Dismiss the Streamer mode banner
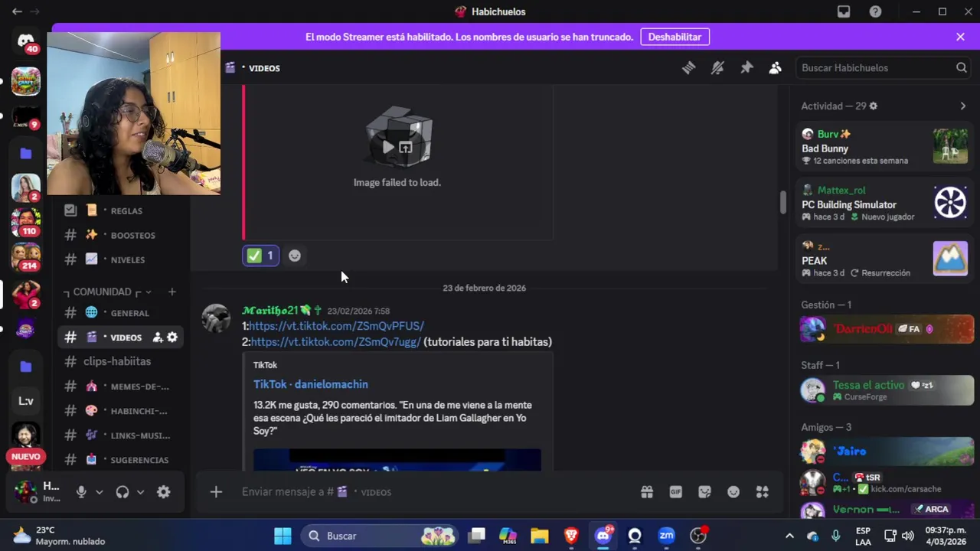This screenshot has height=551, width=980. click(960, 37)
